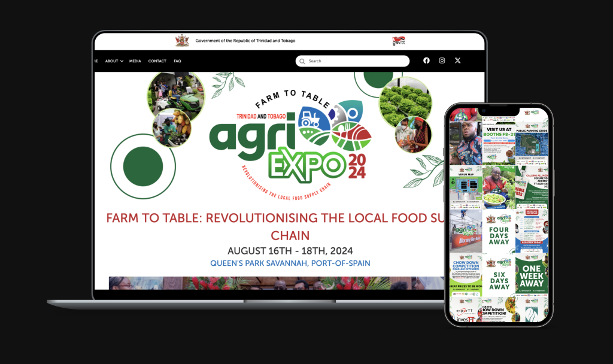Viewport: 613px width, 364px height.
Task: Click the Government of the Republic header text
Action: [x=245, y=41]
